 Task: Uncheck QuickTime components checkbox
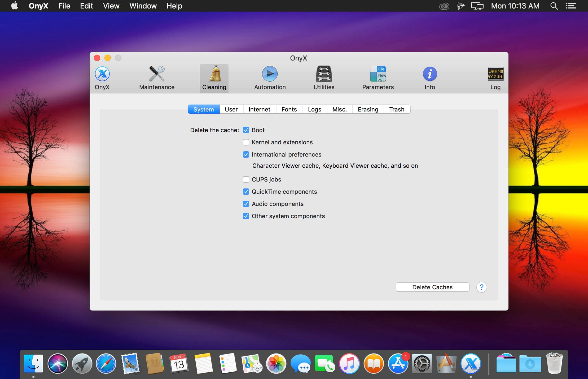[x=246, y=192]
